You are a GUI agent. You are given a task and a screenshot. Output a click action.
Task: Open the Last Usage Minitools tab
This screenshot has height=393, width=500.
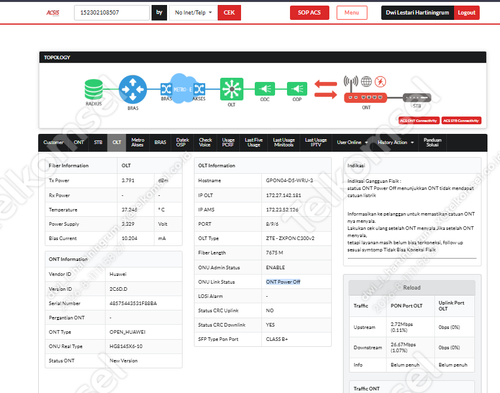[284, 142]
